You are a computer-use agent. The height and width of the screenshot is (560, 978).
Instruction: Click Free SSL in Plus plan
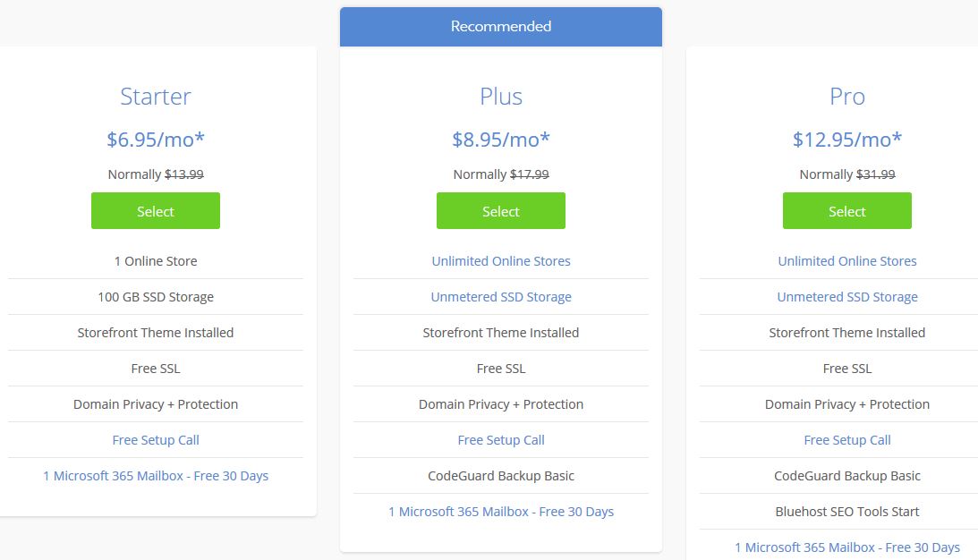click(501, 369)
